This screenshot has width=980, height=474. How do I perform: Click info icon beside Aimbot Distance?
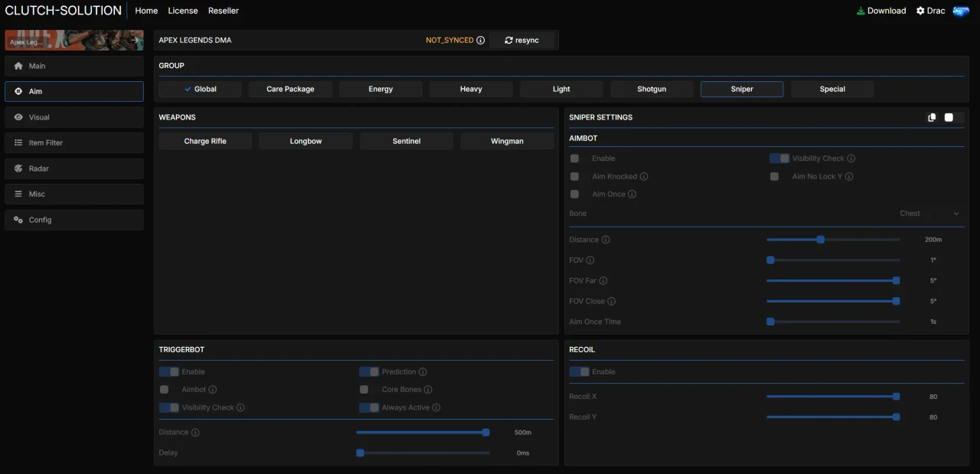[606, 240]
